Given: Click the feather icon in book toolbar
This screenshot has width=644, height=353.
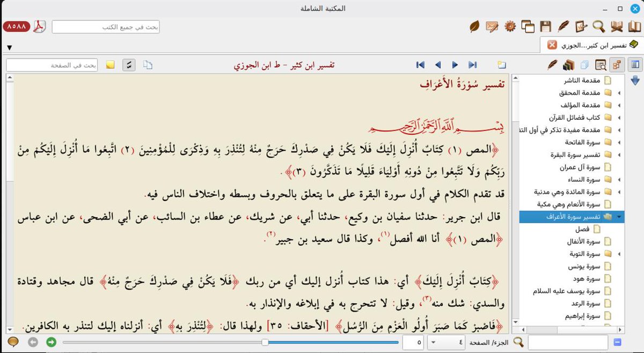Looking at the screenshot, I should click(552, 65).
